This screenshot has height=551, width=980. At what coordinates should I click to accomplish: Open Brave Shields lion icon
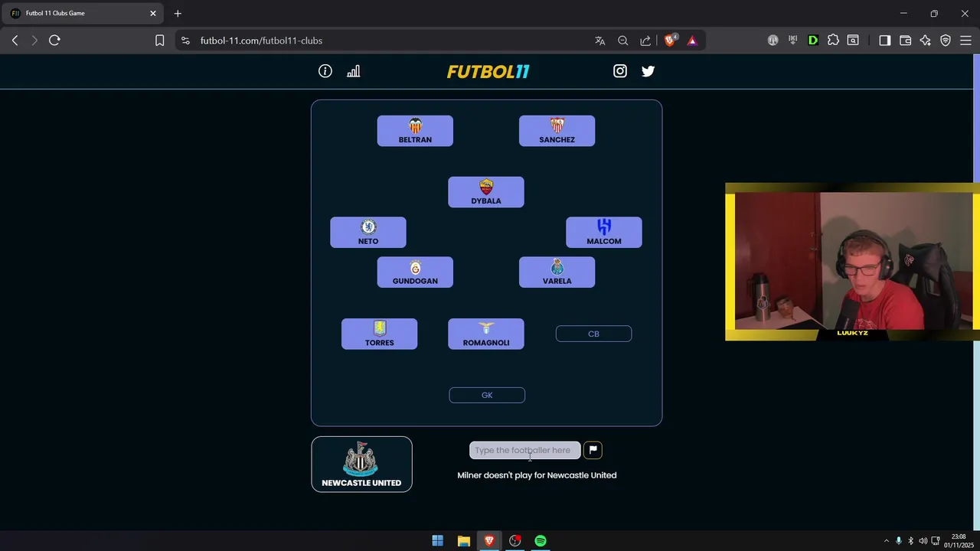pos(670,41)
